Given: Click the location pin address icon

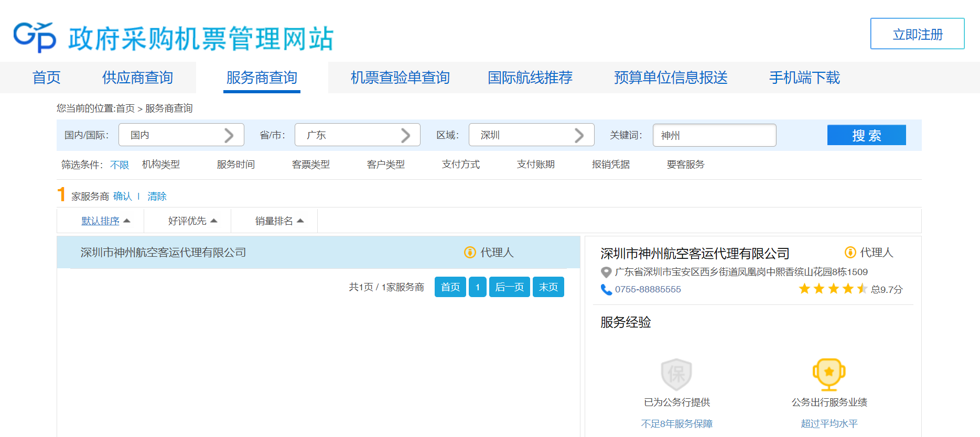Looking at the screenshot, I should (x=606, y=272).
